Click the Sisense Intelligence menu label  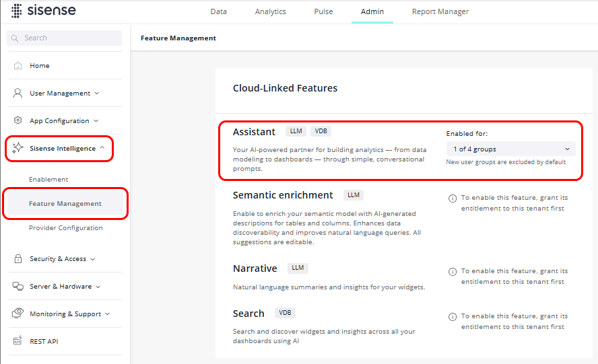(x=63, y=148)
